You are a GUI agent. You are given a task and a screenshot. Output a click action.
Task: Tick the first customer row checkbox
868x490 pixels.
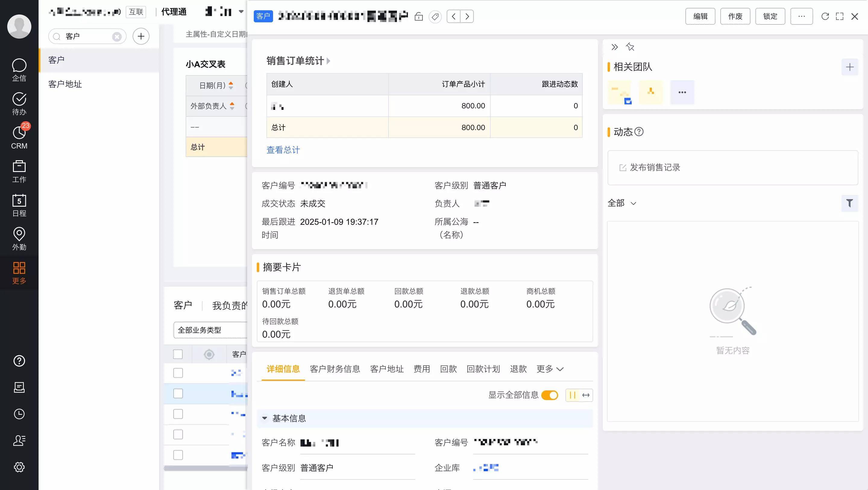pyautogui.click(x=178, y=373)
